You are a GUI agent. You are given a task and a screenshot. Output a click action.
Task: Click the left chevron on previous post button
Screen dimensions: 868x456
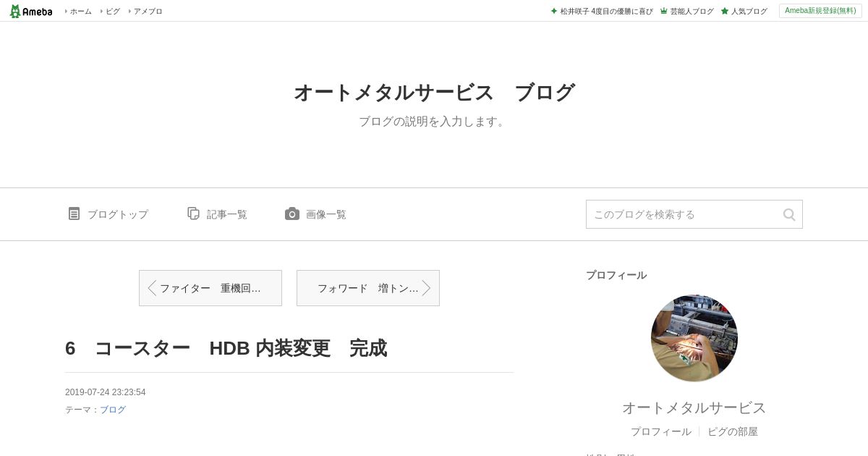point(152,288)
